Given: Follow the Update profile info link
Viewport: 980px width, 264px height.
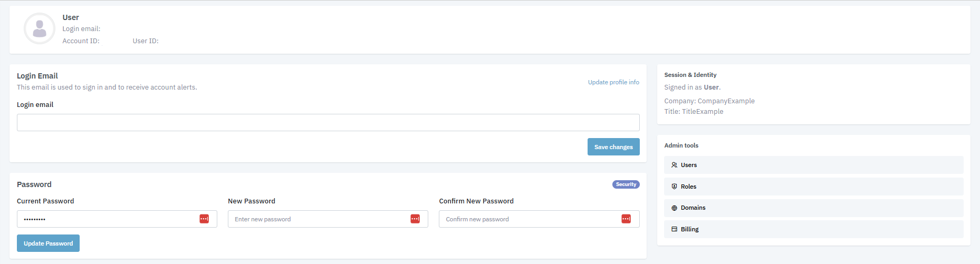Looking at the screenshot, I should 613,82.
